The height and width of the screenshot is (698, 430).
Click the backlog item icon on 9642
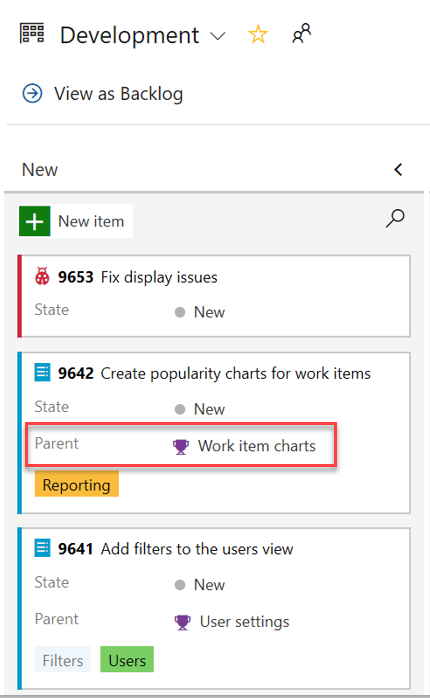(42, 373)
